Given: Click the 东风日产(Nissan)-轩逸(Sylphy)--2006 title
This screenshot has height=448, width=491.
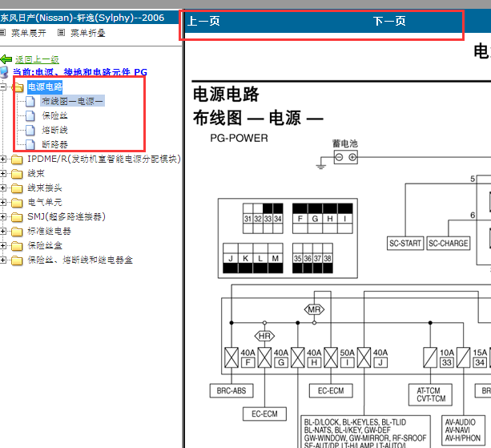Looking at the screenshot, I should coord(82,18).
